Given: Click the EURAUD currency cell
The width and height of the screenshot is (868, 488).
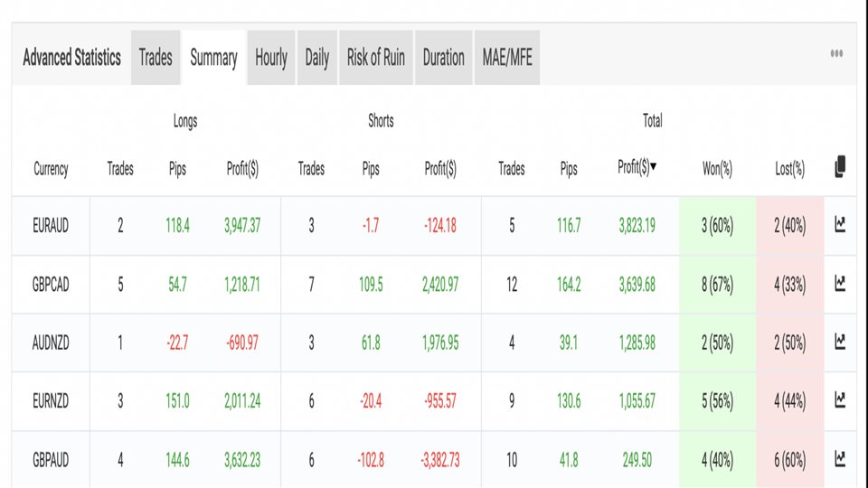Looking at the screenshot, I should pos(51,226).
